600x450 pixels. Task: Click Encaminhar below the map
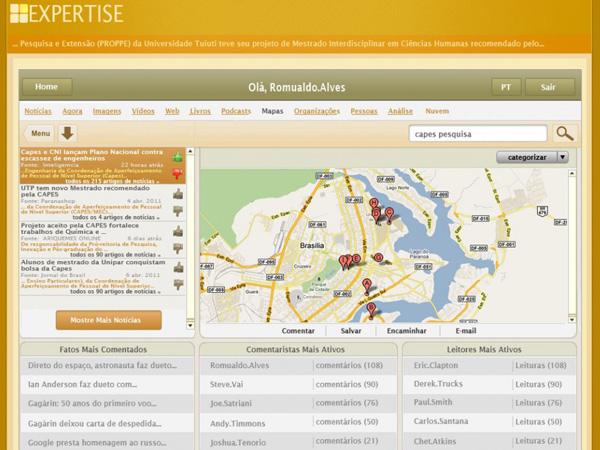pos(406,331)
